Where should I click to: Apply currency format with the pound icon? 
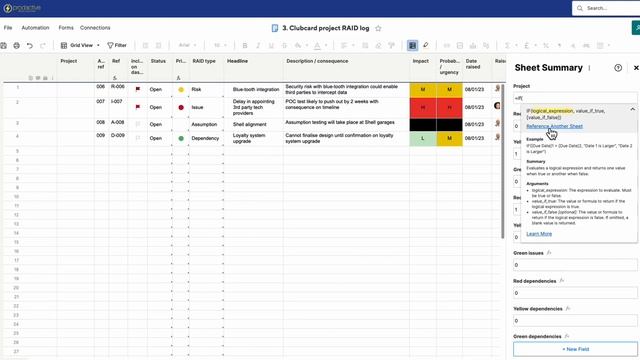[x=527, y=45]
